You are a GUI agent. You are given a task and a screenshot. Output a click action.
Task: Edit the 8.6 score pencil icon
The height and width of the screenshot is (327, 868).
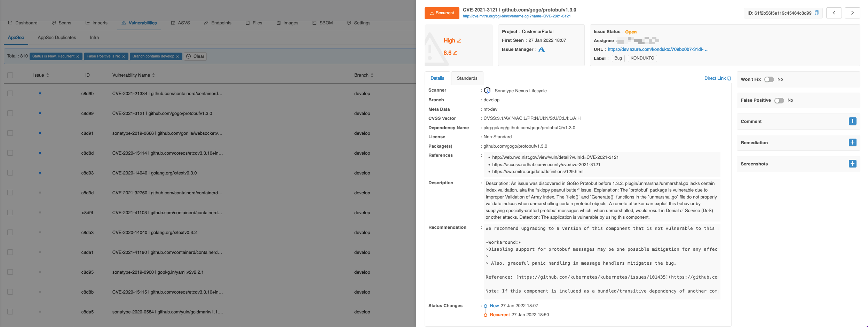tap(455, 53)
